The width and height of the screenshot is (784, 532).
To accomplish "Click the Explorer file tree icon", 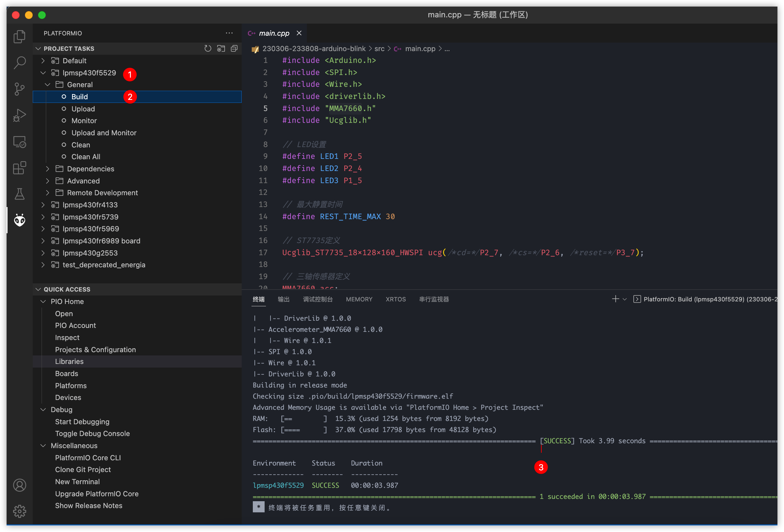I will click(18, 37).
